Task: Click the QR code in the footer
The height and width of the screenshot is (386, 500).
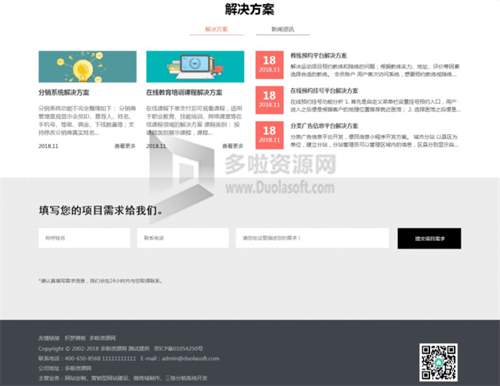Action: pyautogui.click(x=438, y=362)
